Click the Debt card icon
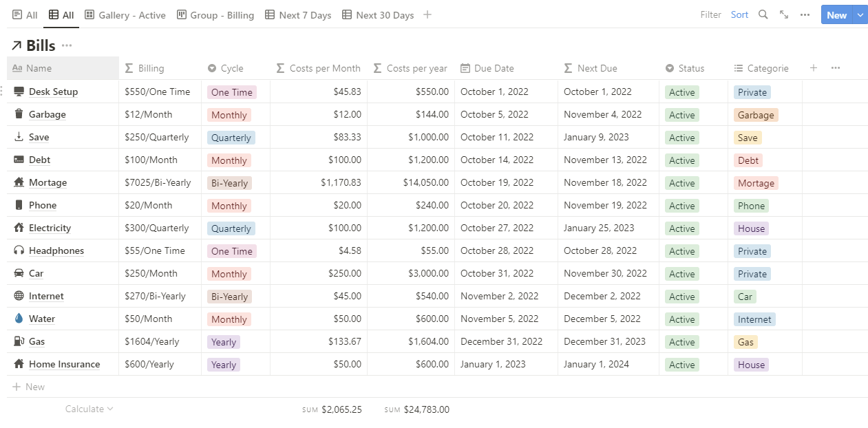 19,160
